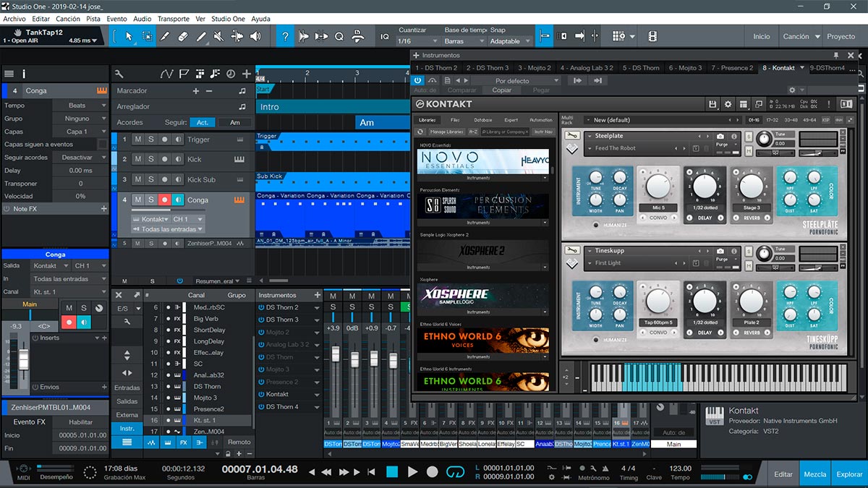Solo the Kick track
Image resolution: width=868 pixels, height=488 pixels.
pyautogui.click(x=151, y=159)
